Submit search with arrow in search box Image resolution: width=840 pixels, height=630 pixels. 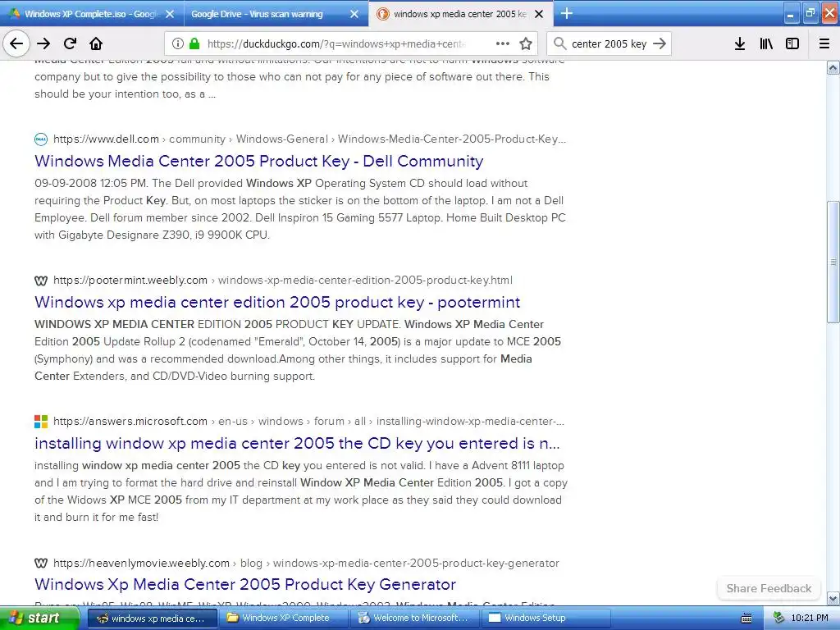pyautogui.click(x=660, y=43)
